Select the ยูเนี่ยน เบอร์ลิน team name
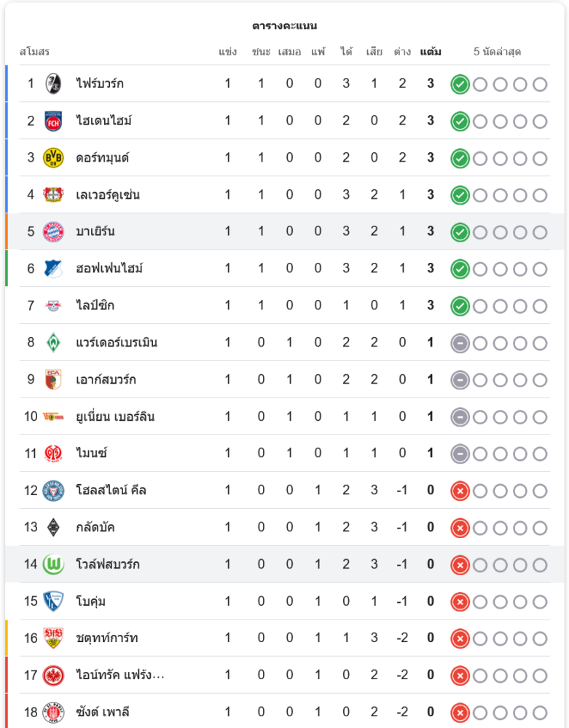The height and width of the screenshot is (728, 569). coord(115,417)
